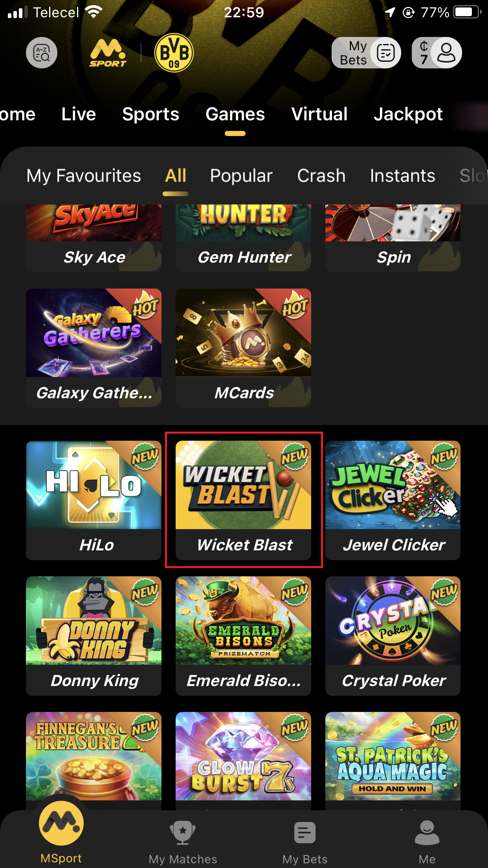The width and height of the screenshot is (488, 868).
Task: Start the Crystal Poker game
Action: (393, 636)
